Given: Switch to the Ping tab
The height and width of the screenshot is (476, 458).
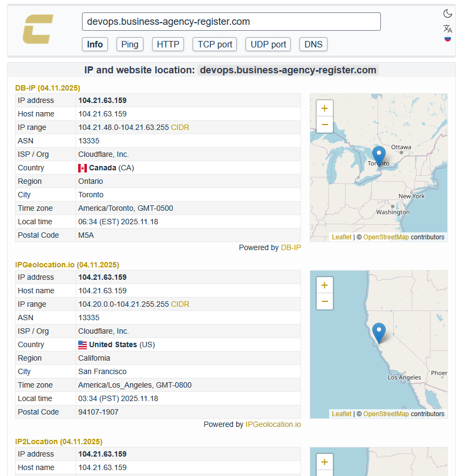Looking at the screenshot, I should coord(129,44).
